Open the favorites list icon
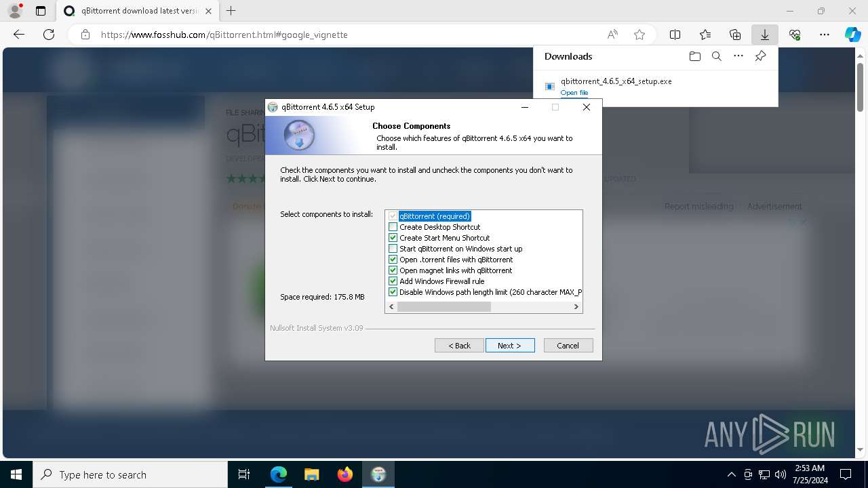 click(705, 35)
